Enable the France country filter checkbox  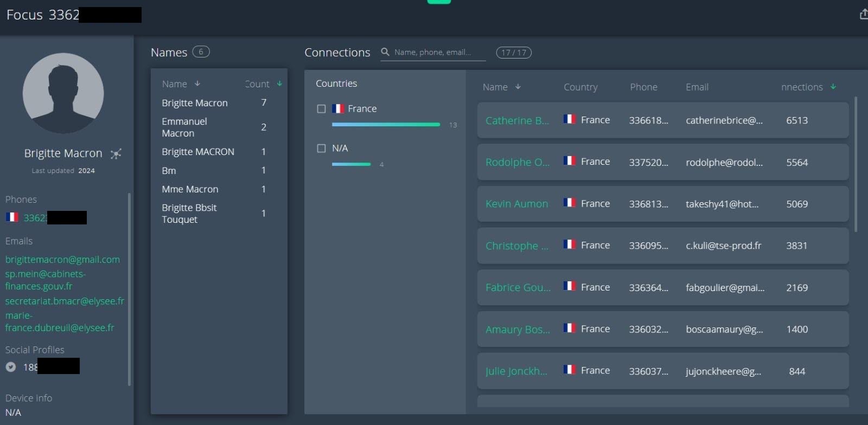click(x=321, y=109)
